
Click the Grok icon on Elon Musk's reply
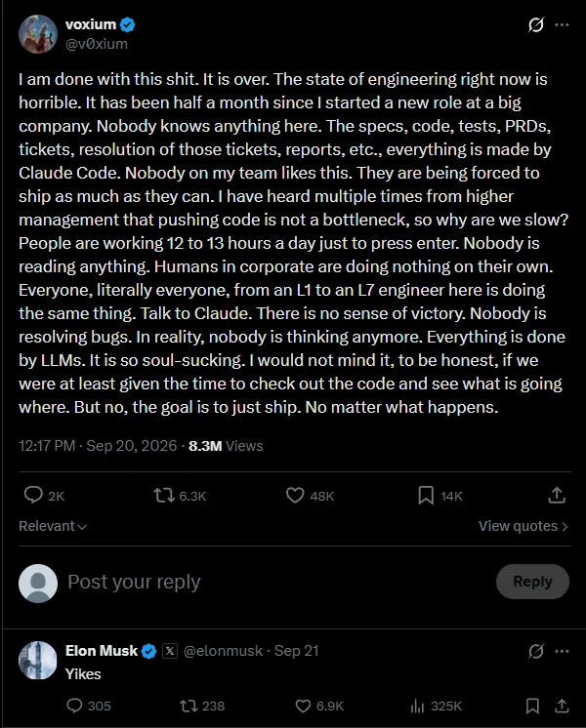(x=536, y=651)
